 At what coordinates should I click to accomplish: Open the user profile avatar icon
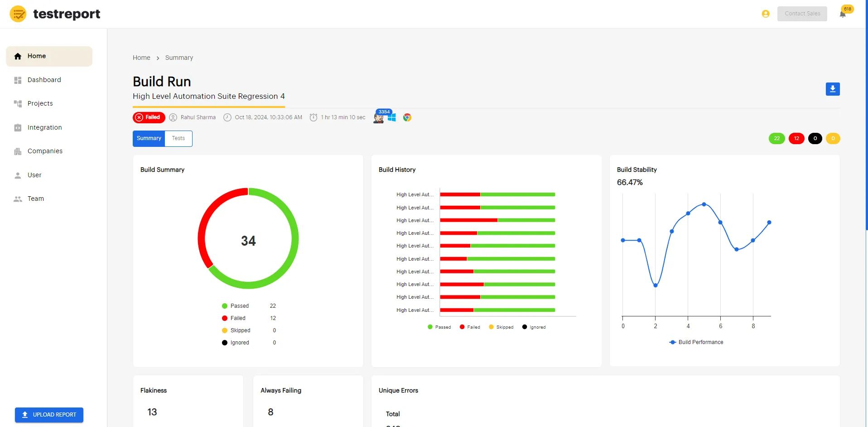766,14
